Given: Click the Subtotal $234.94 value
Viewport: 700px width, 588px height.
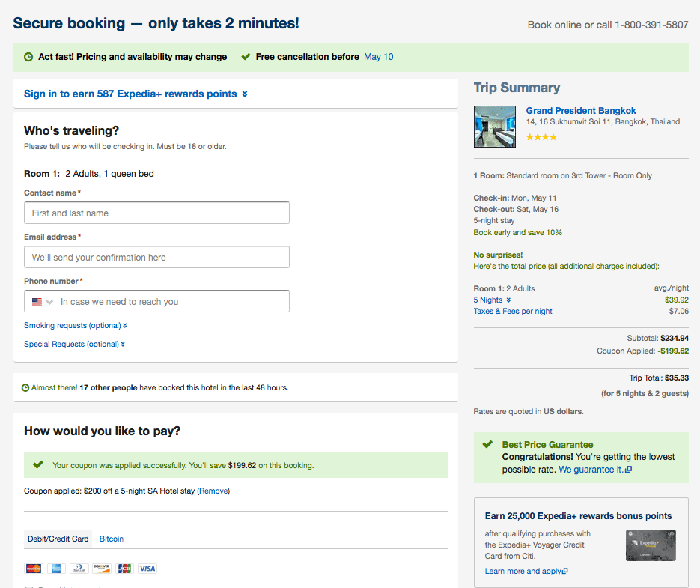Looking at the screenshot, I should click(x=675, y=338).
